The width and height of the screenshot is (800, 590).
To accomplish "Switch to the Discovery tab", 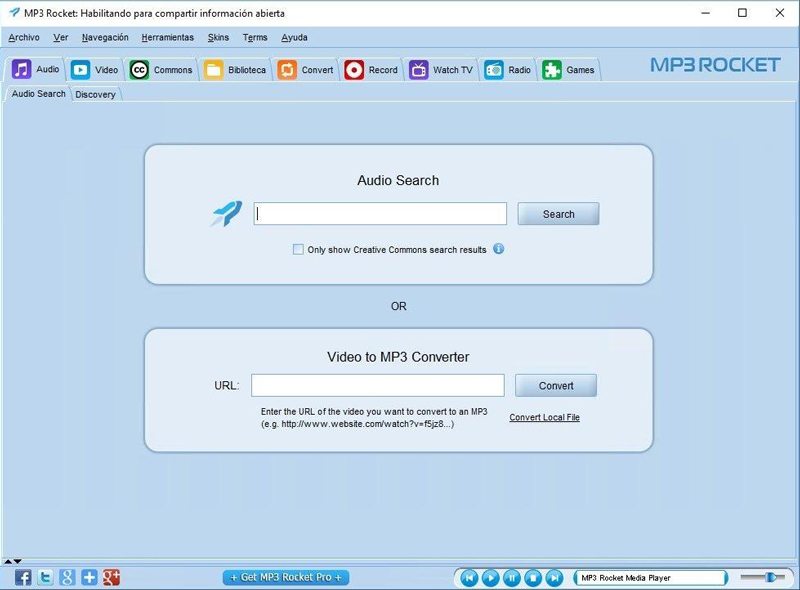I will pyautogui.click(x=95, y=95).
